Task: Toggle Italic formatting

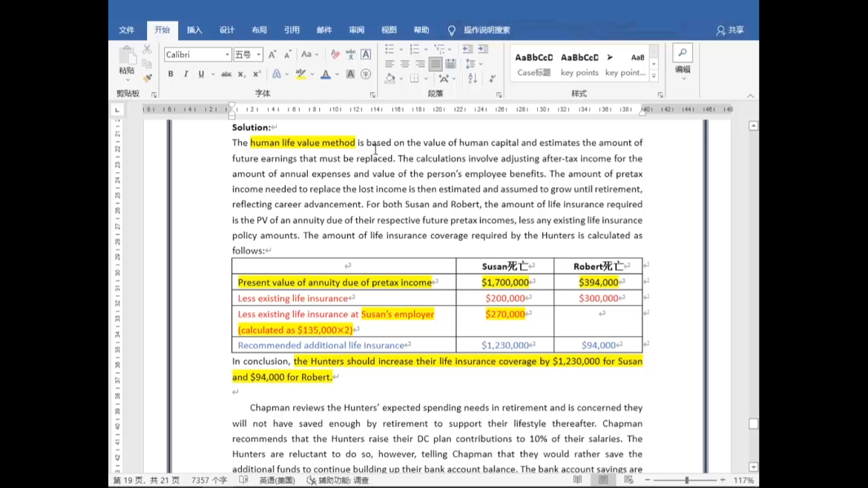Action: point(185,74)
